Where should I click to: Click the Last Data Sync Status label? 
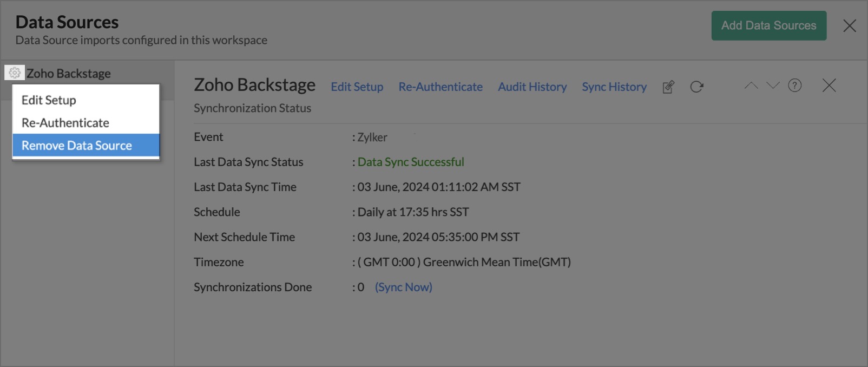[248, 162]
